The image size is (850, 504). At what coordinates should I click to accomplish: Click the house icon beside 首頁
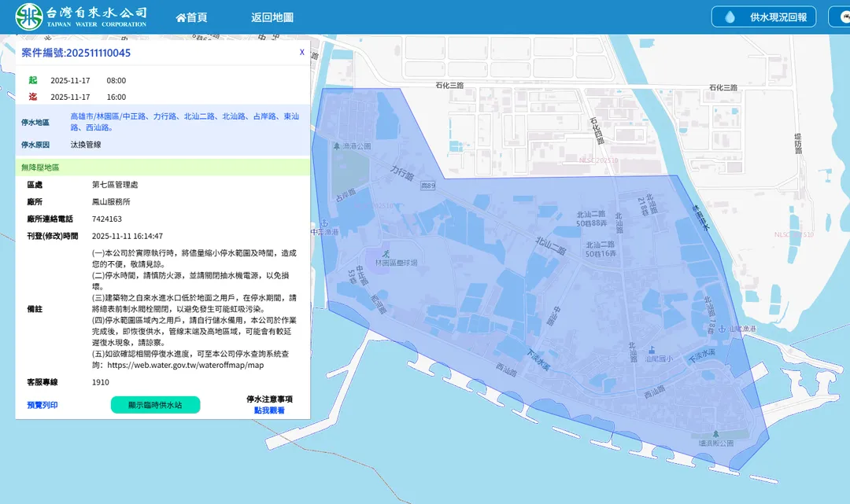(x=181, y=17)
